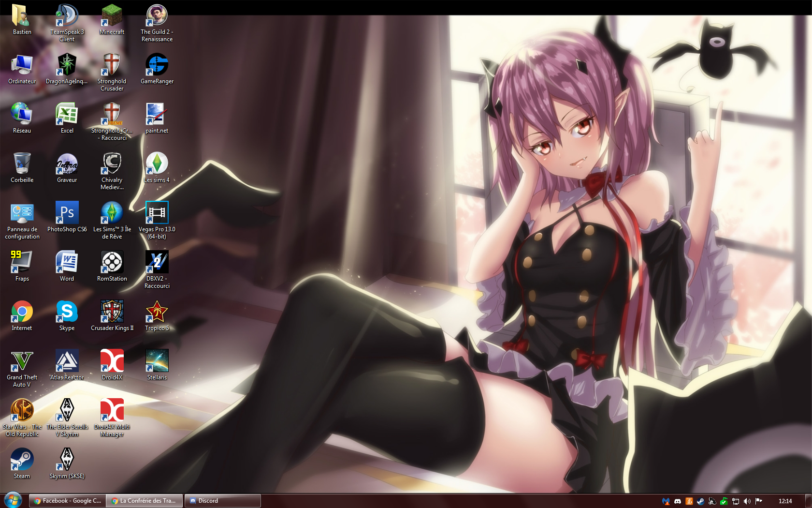
Task: Open the satellite dish tray icon
Action: click(x=712, y=501)
